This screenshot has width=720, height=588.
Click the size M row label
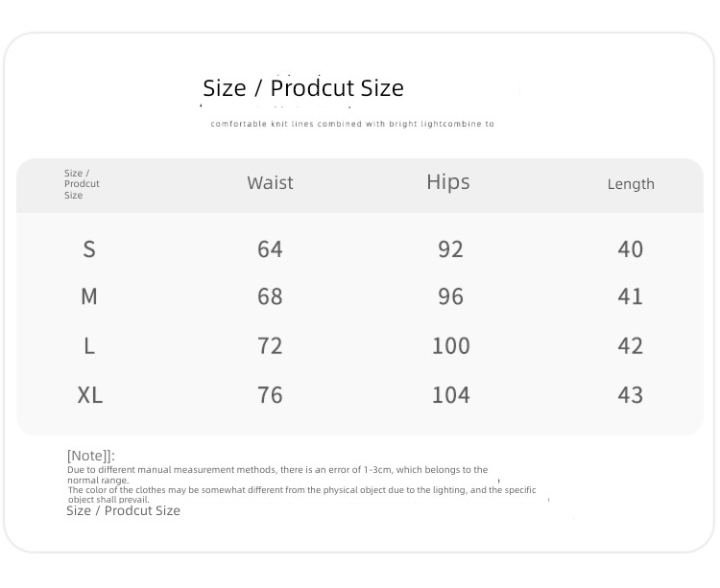point(89,296)
